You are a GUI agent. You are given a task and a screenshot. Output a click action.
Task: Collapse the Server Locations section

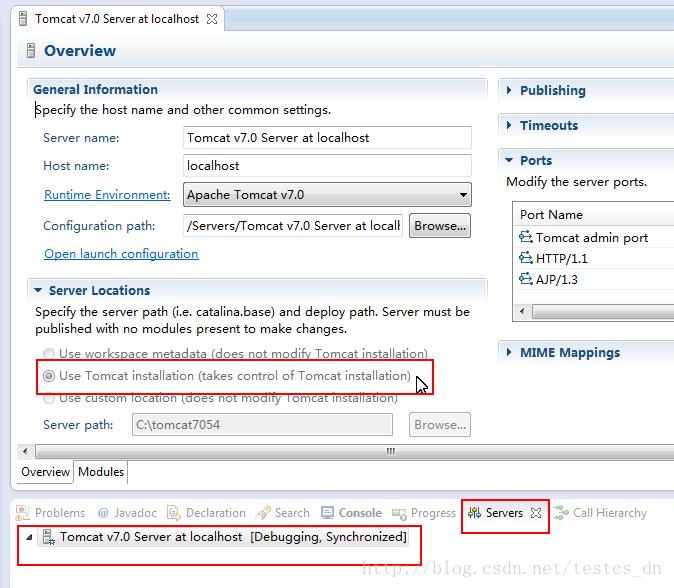(38, 291)
